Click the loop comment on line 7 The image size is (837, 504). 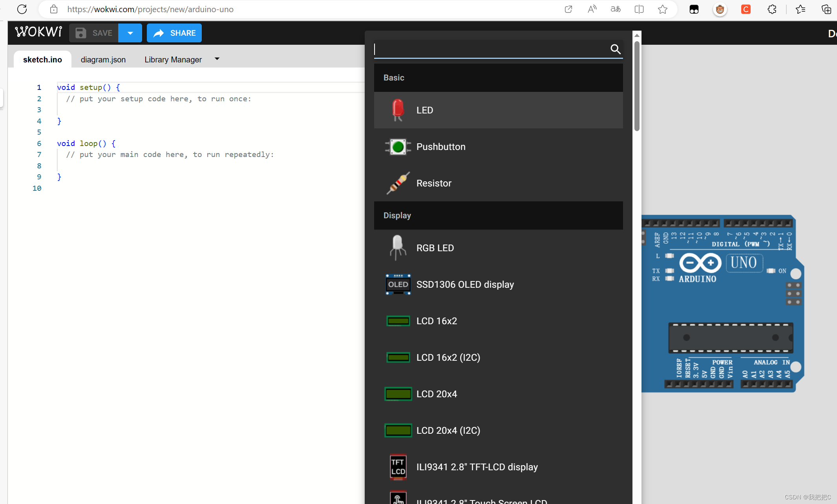click(x=170, y=154)
